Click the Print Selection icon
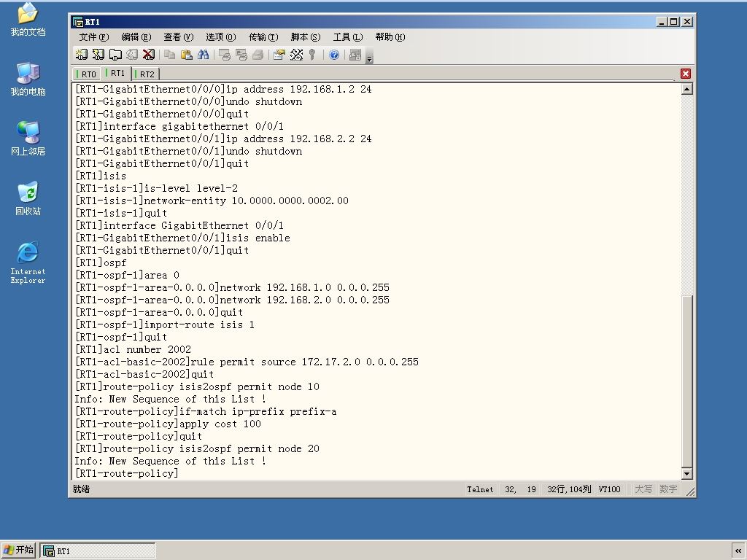 point(241,55)
